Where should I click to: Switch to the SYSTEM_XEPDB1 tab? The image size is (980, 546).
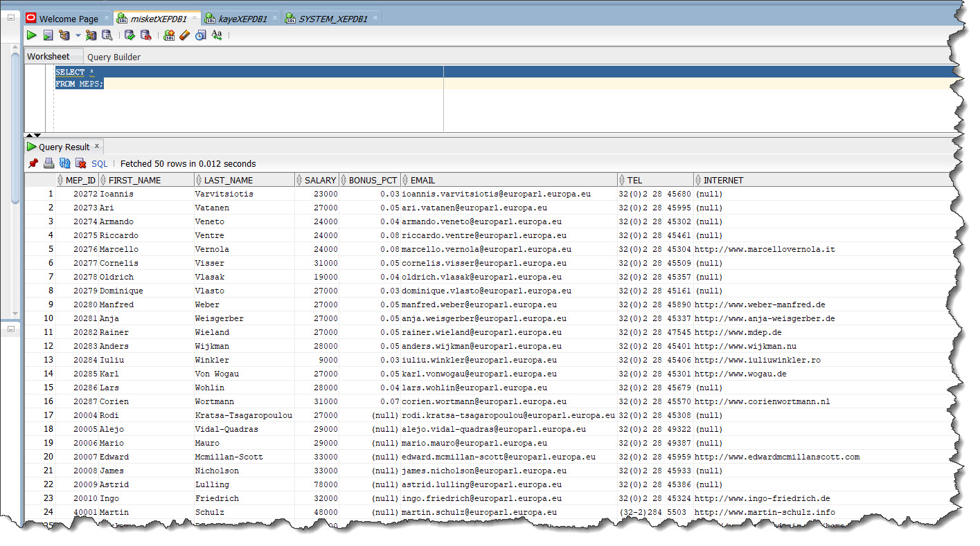333,19
